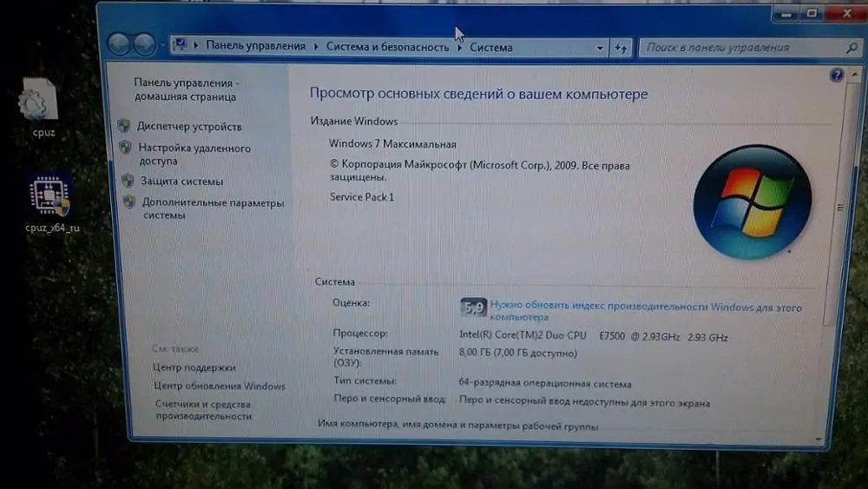The width and height of the screenshot is (868, 489).
Task: Select 'Система и безопасность' breadcrumb
Action: click(387, 47)
